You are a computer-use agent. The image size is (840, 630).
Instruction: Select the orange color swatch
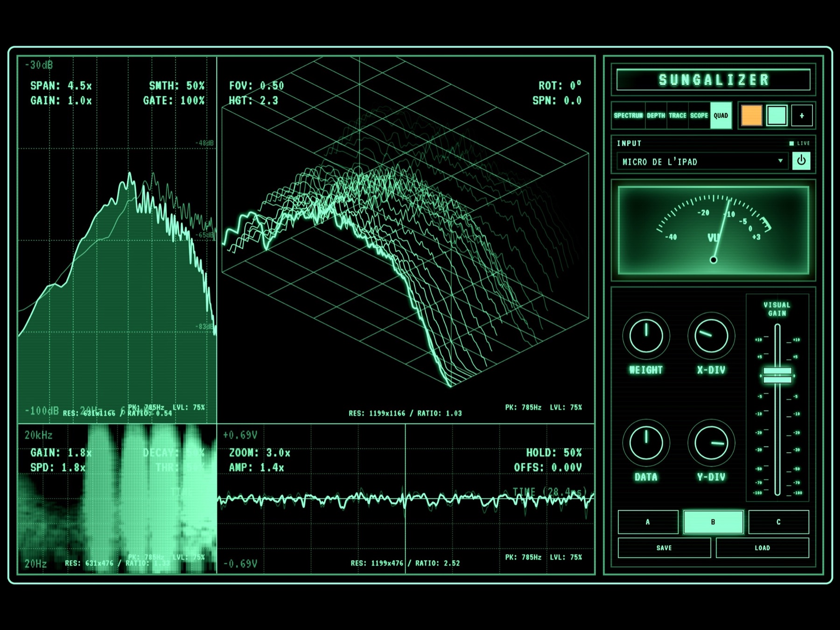coord(751,115)
